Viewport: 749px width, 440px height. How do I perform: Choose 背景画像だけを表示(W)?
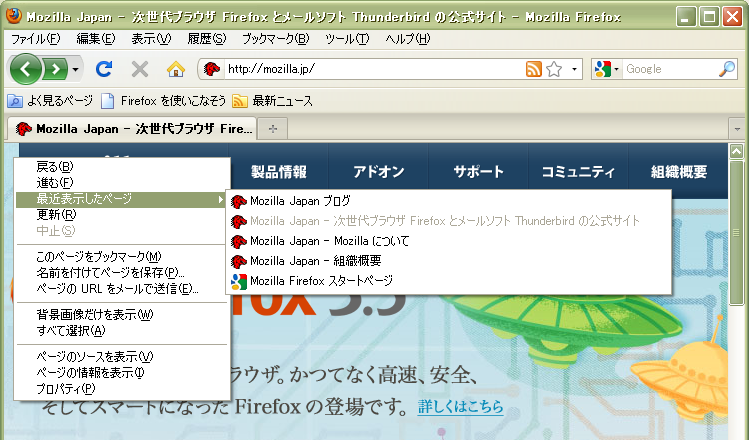pos(122,314)
